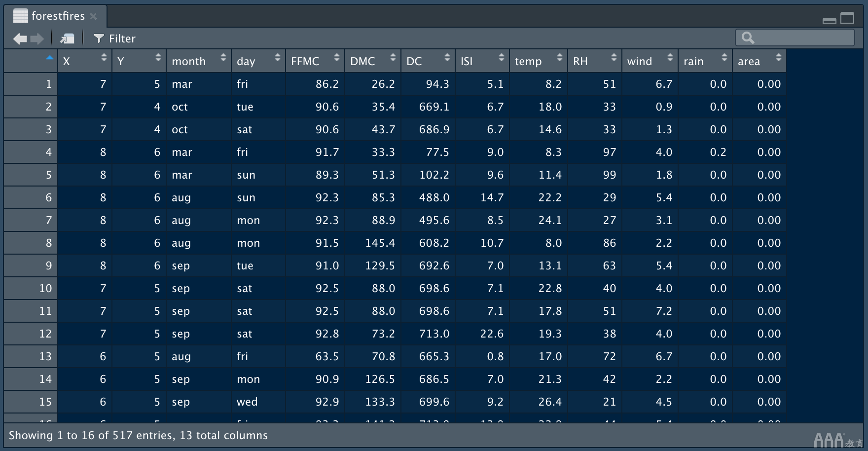Click wind value 0.9

pos(664,107)
